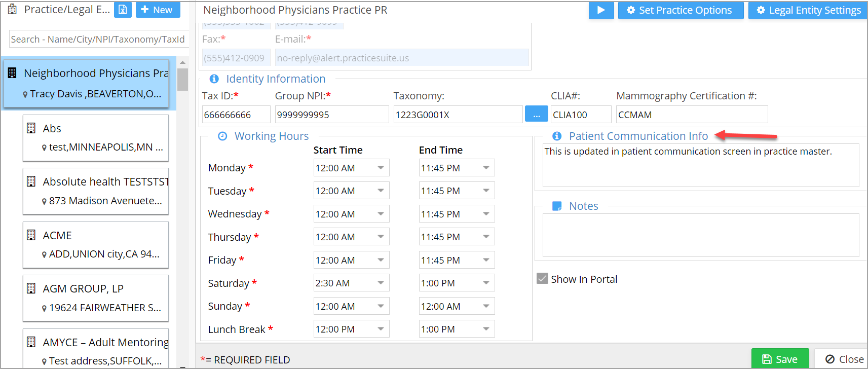Image resolution: width=868 pixels, height=369 pixels.
Task: Open Saturday End Time dropdown
Action: (x=486, y=283)
